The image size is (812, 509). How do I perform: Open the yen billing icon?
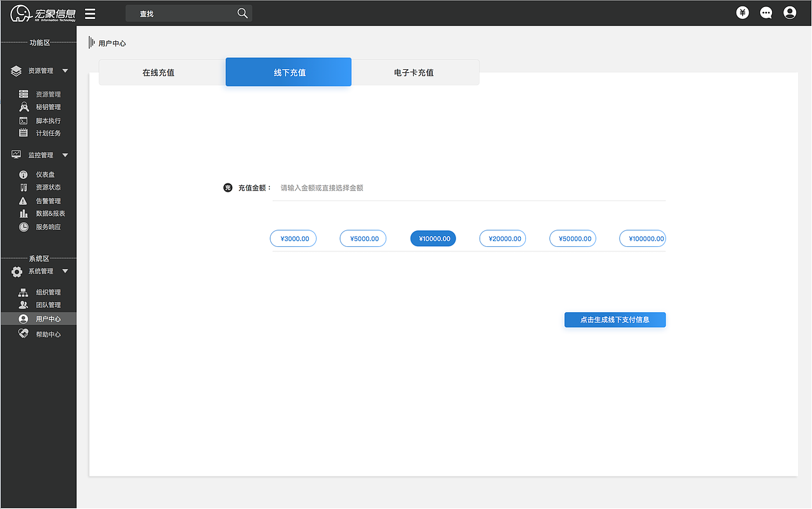743,13
